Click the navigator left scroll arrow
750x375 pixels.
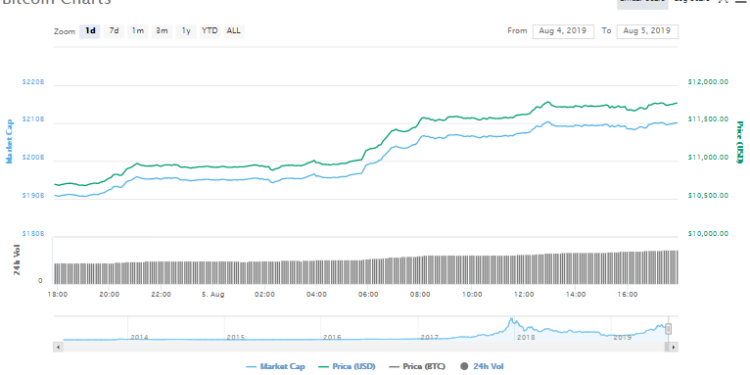pos(58,347)
